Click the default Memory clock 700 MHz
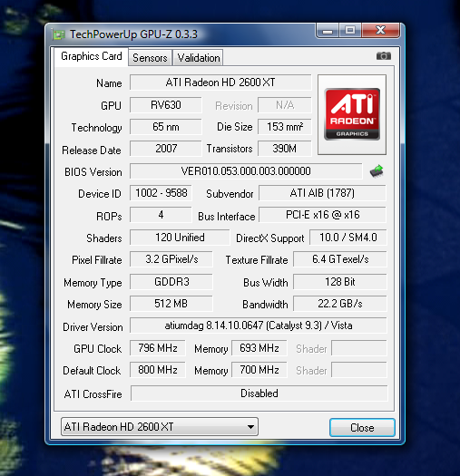Screen dimensions: 460x476 (x=259, y=370)
